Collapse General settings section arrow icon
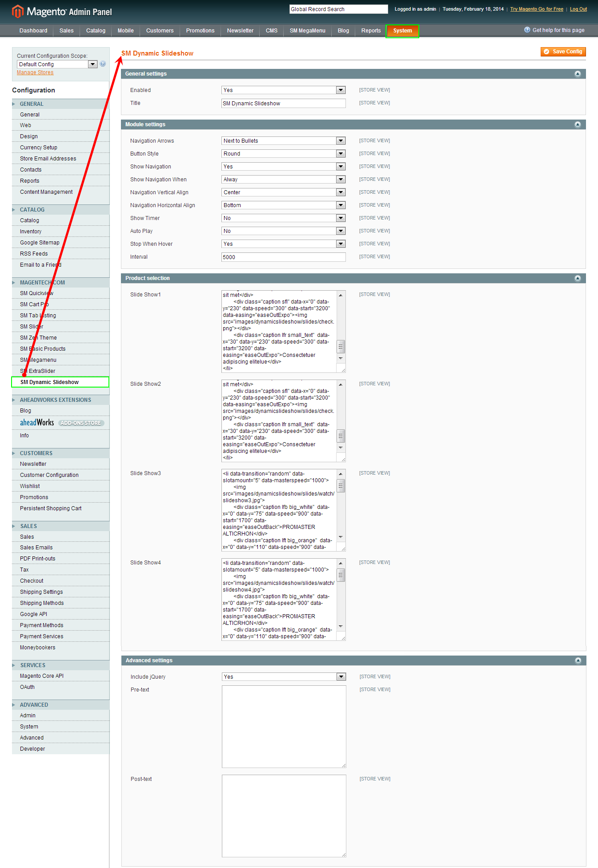Screen dimensions: 598x868 pos(578,74)
